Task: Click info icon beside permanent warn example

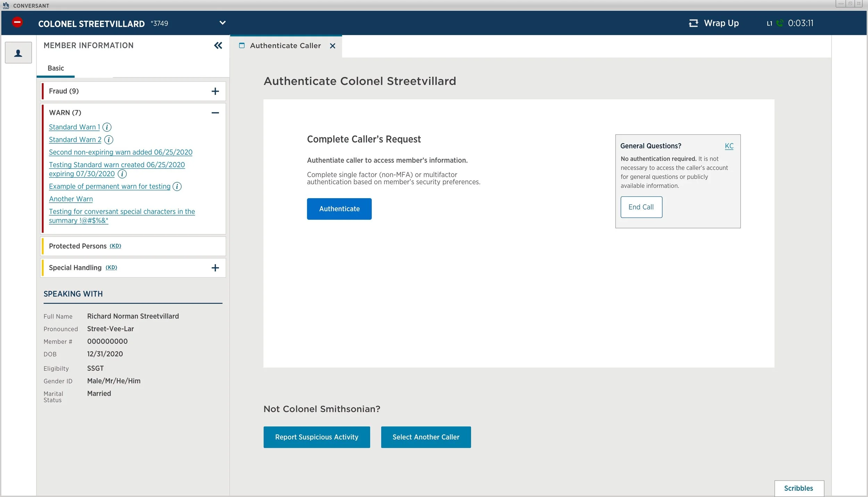Action: 177,186
